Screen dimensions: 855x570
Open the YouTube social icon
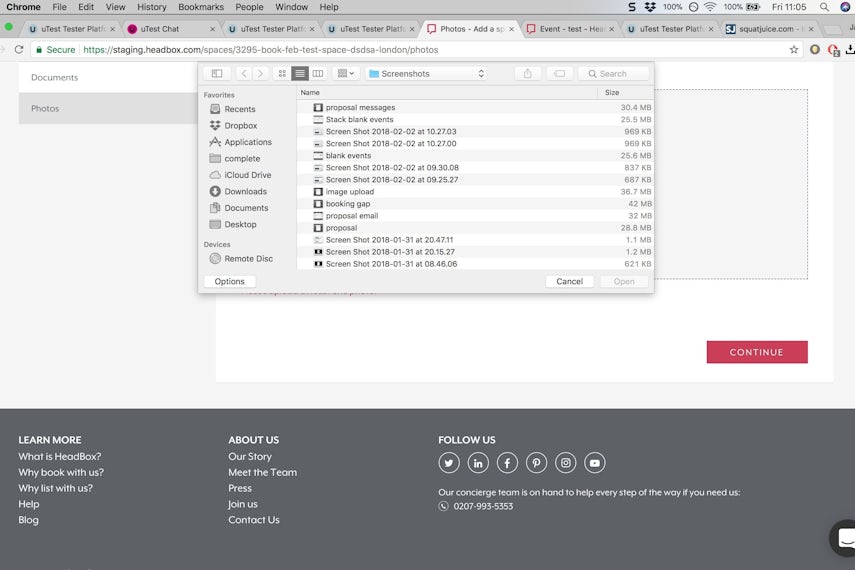tap(595, 463)
